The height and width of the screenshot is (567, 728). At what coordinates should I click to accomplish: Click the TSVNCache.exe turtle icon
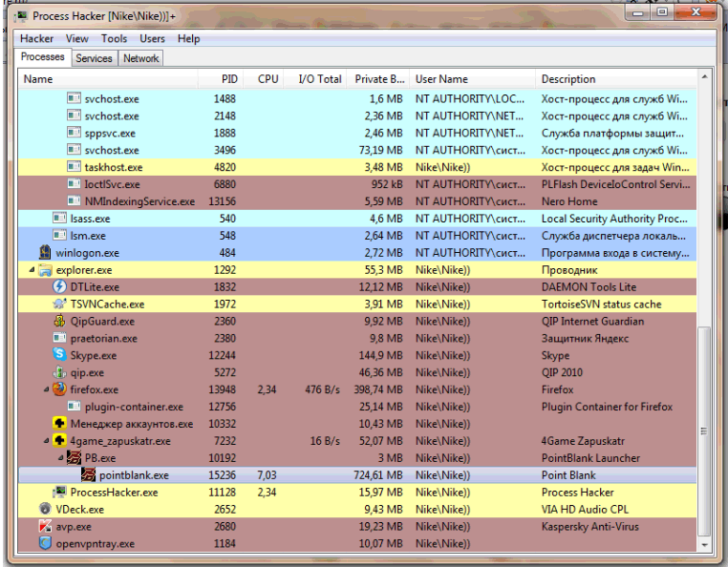tap(59, 304)
